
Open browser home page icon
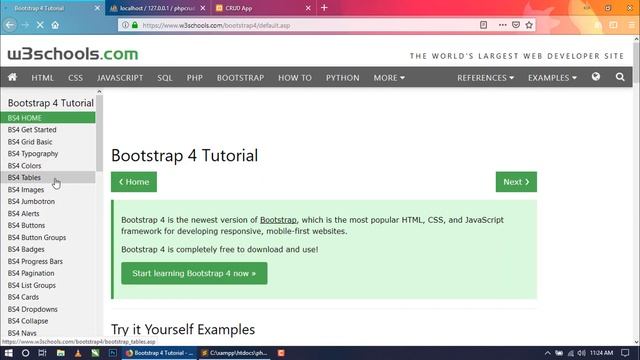point(55,25)
